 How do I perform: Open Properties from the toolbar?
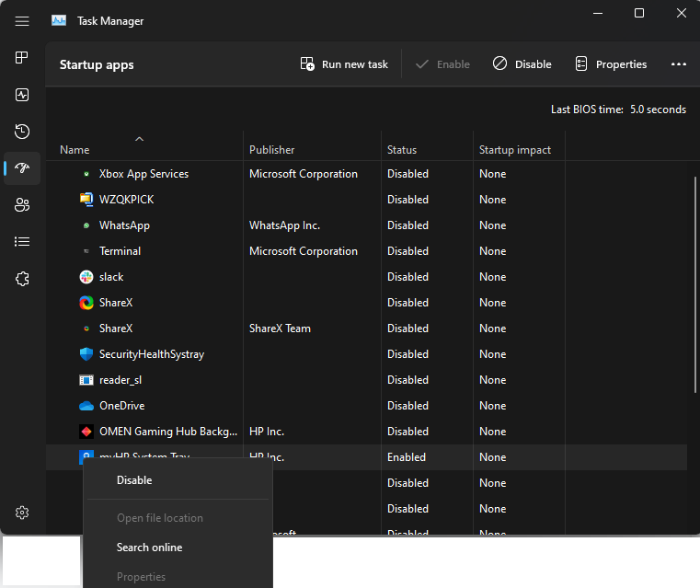click(611, 64)
